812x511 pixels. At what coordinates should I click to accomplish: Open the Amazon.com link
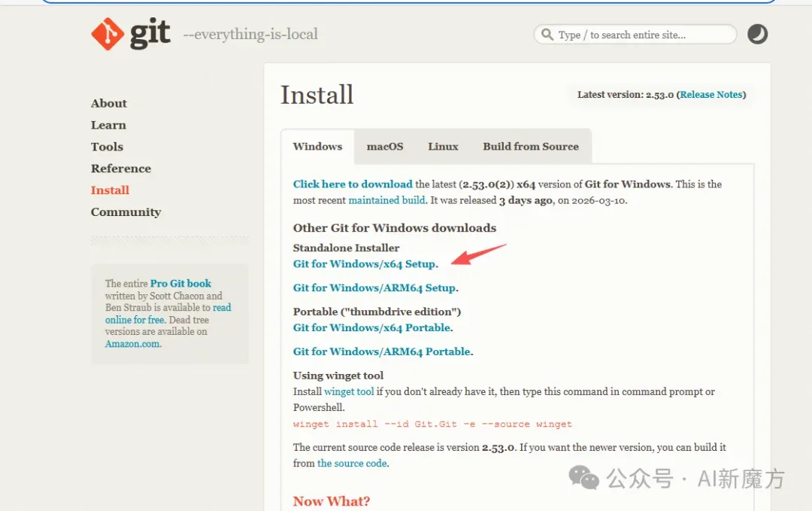pos(132,344)
